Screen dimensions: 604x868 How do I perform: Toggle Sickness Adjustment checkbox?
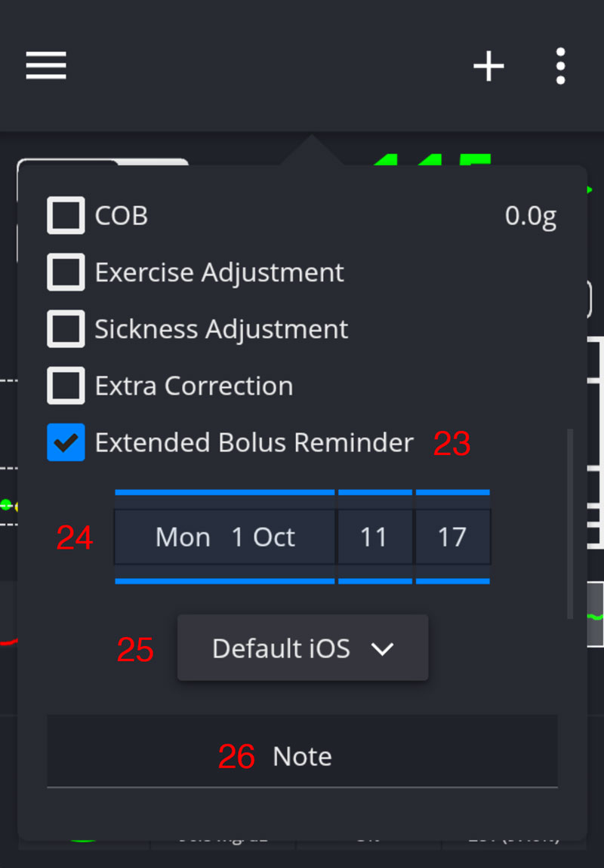[x=66, y=329]
